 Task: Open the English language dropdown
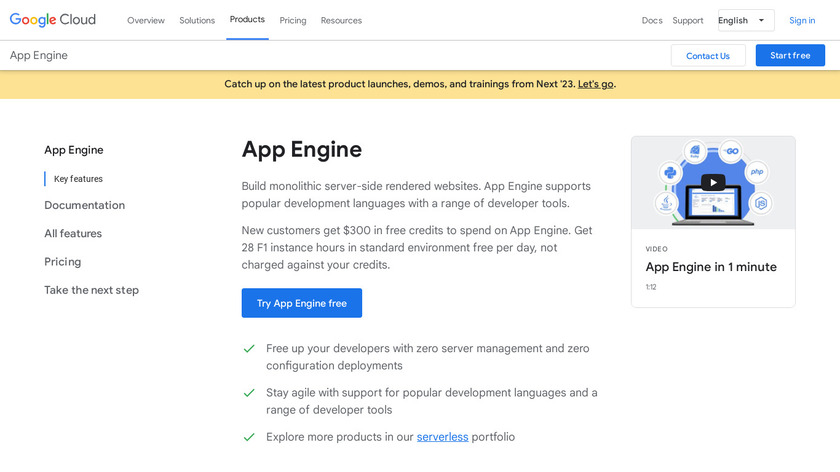pyautogui.click(x=746, y=20)
